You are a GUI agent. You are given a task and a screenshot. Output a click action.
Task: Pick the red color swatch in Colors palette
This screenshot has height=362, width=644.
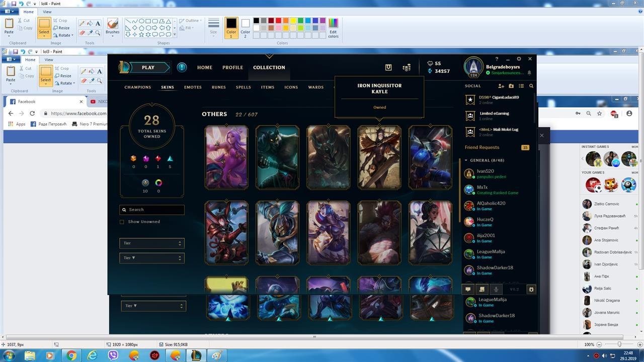[x=278, y=21]
